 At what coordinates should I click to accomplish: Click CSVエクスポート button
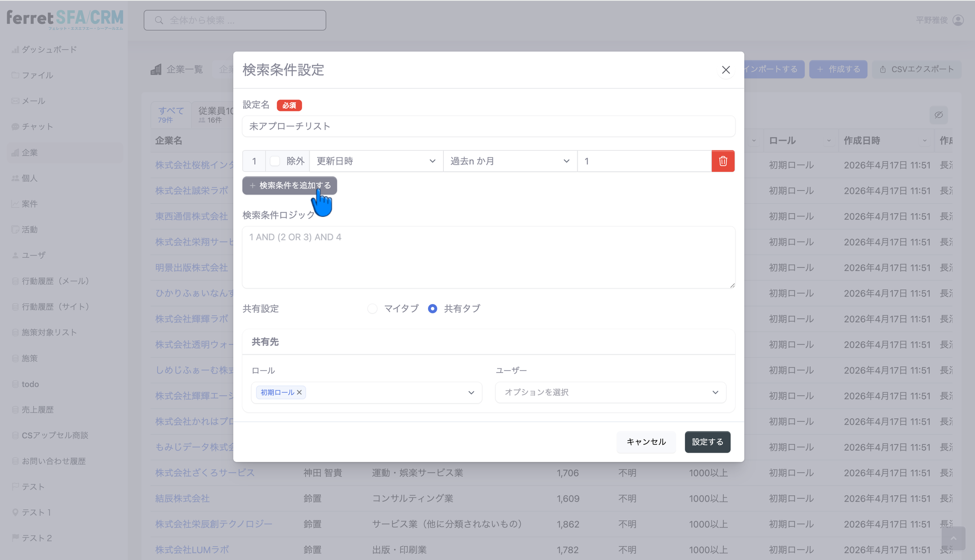(916, 69)
